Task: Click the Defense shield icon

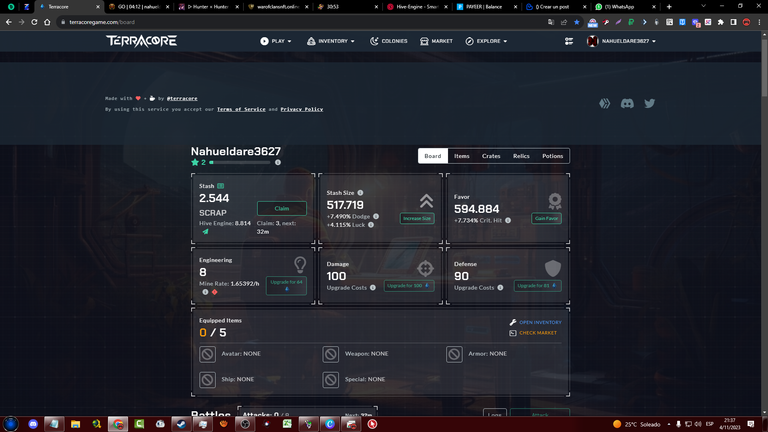Action: pos(553,268)
